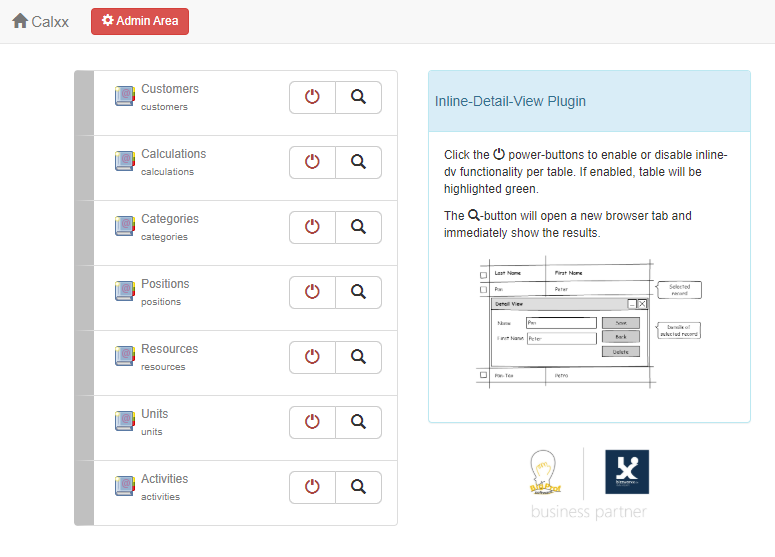Screen dimensions: 775x557
Task: Click the Resources table book icon
Action: click(x=125, y=356)
